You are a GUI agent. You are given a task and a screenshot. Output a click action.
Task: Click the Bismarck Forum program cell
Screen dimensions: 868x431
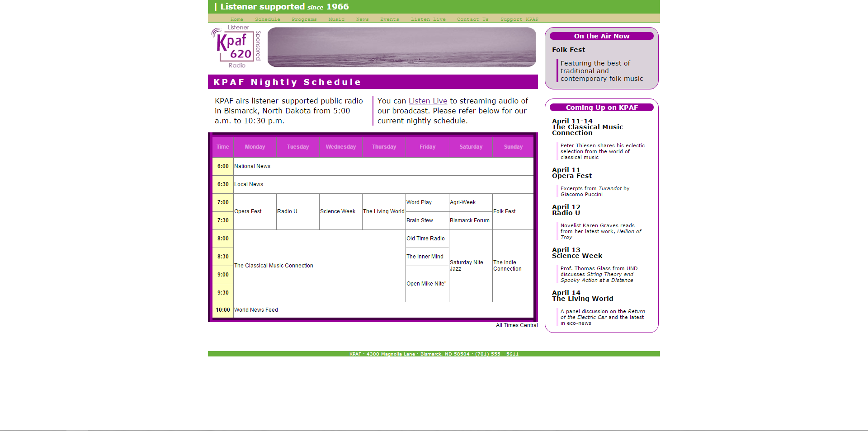click(471, 220)
